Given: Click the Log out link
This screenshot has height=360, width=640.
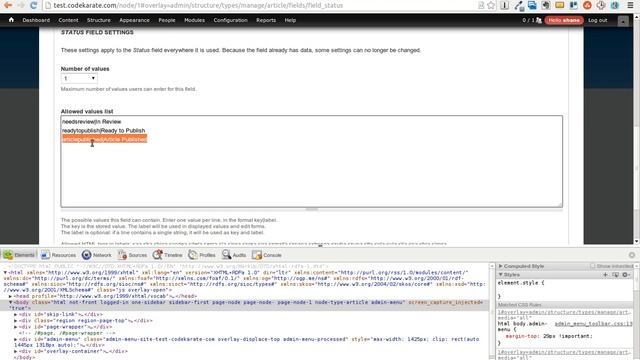Looking at the screenshot, I should tap(598, 20).
